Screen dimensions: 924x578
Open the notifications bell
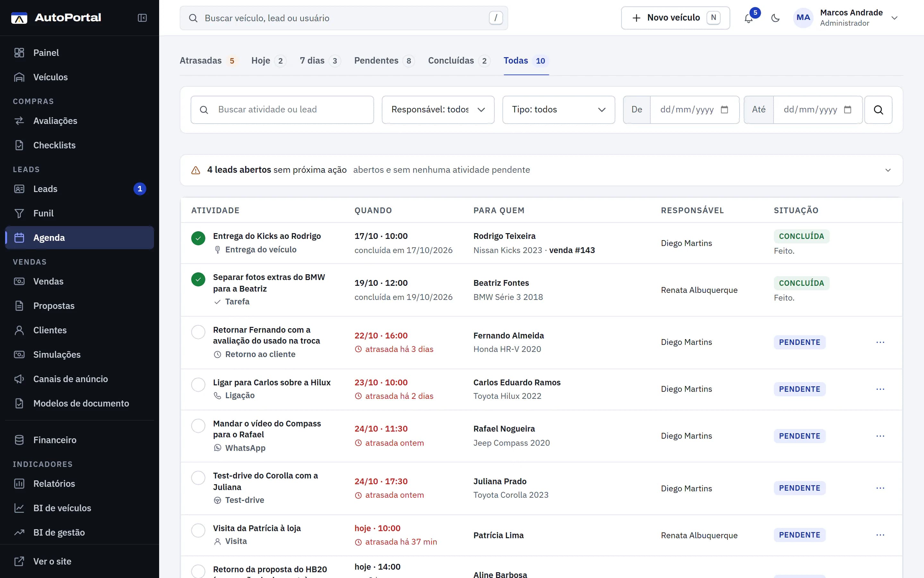[x=749, y=18]
